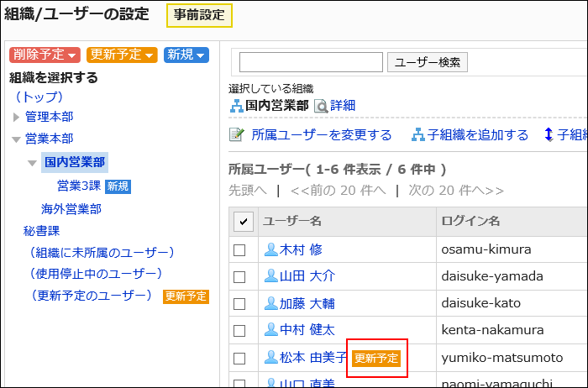Click the add child organization icon
Viewport: 588px width, 388px height.
(x=418, y=135)
